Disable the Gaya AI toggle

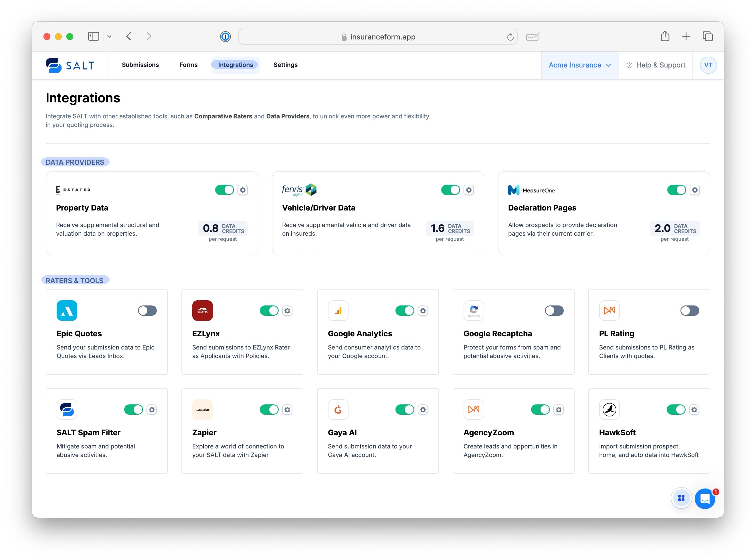tap(405, 410)
